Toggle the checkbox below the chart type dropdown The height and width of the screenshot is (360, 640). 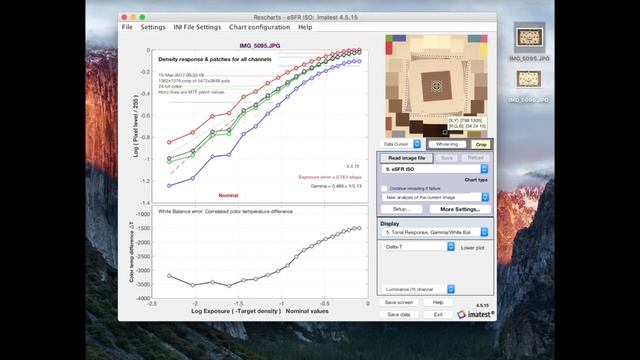pos(384,189)
